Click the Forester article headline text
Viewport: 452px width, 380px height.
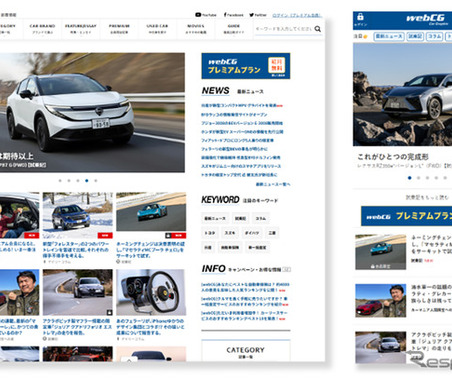(x=76, y=250)
